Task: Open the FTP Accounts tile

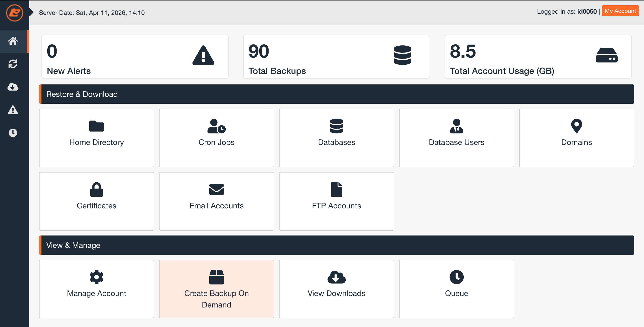Action: (x=336, y=201)
